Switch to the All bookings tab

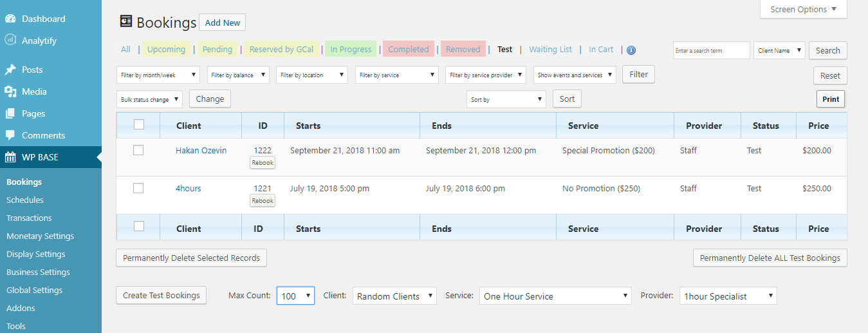point(125,49)
